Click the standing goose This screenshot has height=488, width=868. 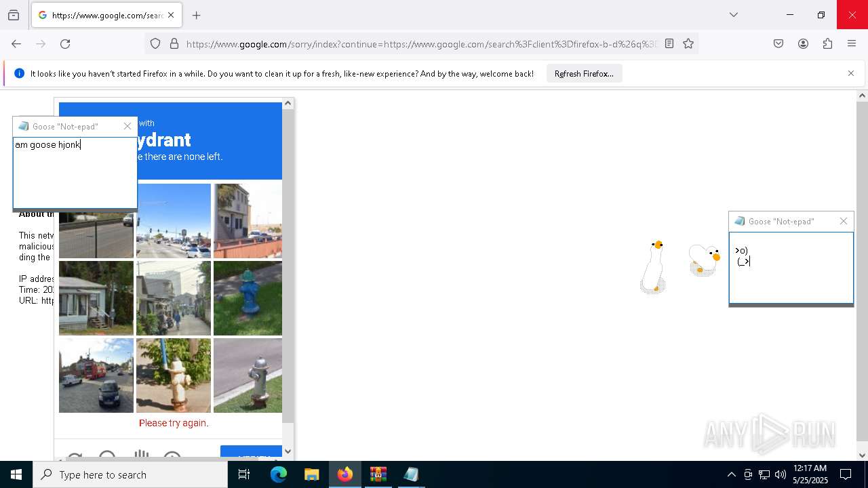(x=653, y=266)
